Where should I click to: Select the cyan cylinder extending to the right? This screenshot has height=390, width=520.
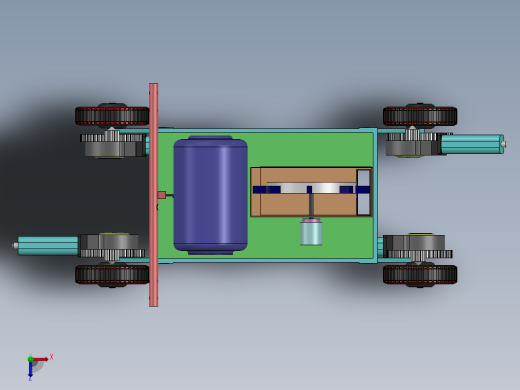click(473, 144)
